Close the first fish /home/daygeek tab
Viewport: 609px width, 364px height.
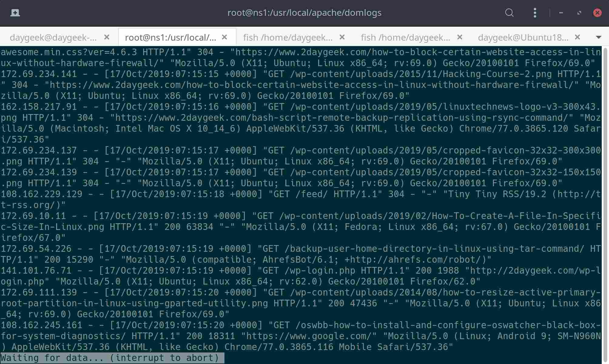click(x=342, y=37)
